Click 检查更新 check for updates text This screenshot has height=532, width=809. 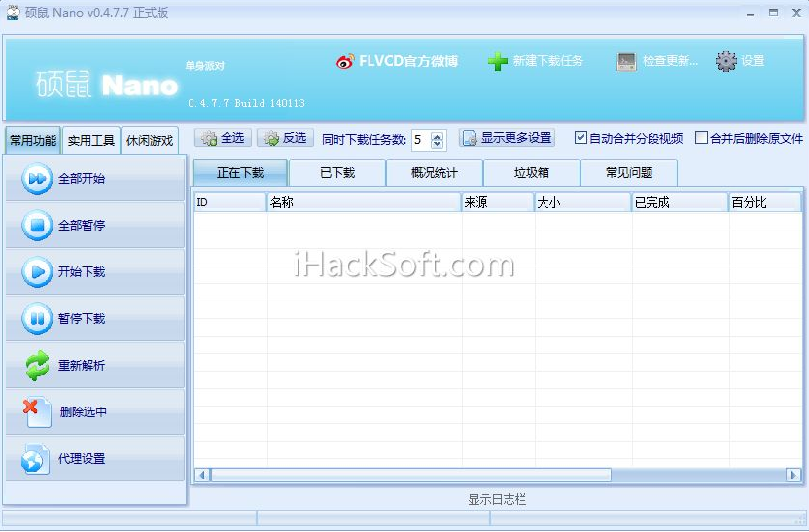click(670, 61)
